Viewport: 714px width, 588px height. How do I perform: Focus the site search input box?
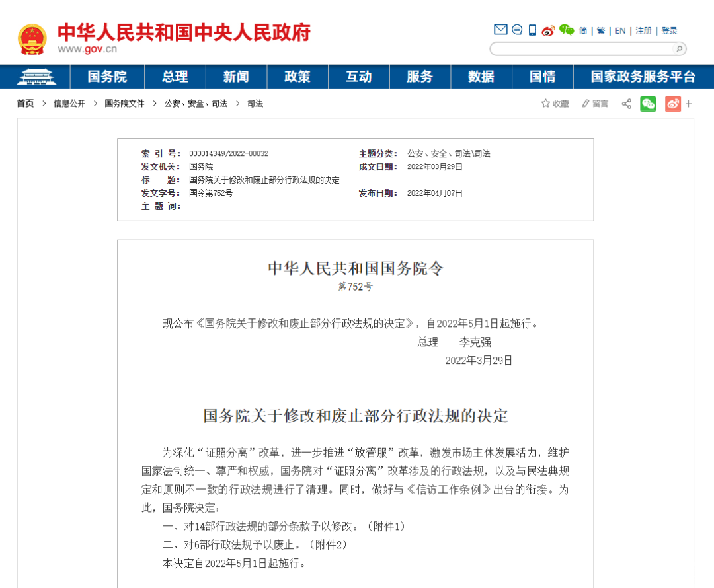coord(580,49)
